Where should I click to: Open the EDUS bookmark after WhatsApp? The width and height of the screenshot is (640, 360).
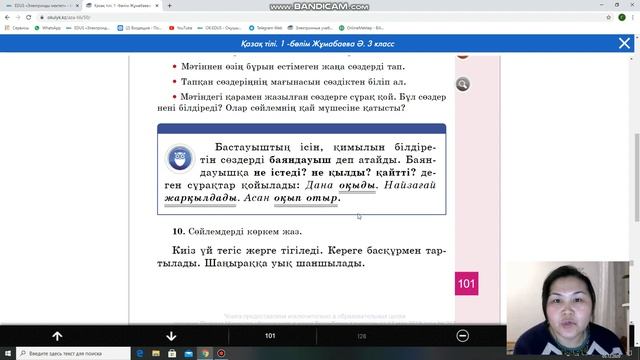88,28
